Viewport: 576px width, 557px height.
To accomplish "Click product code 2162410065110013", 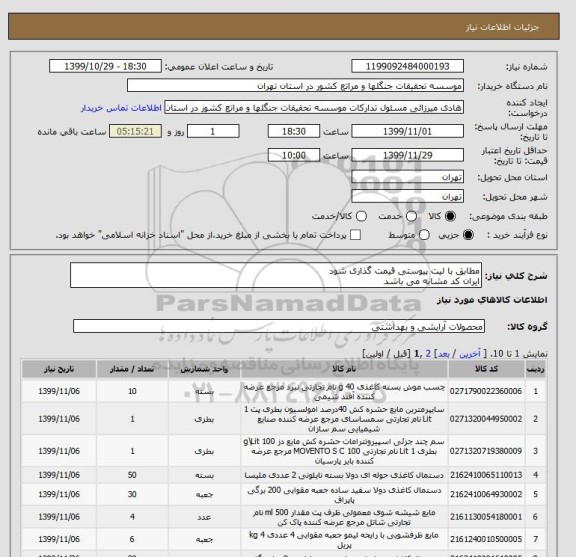I will (486, 475).
